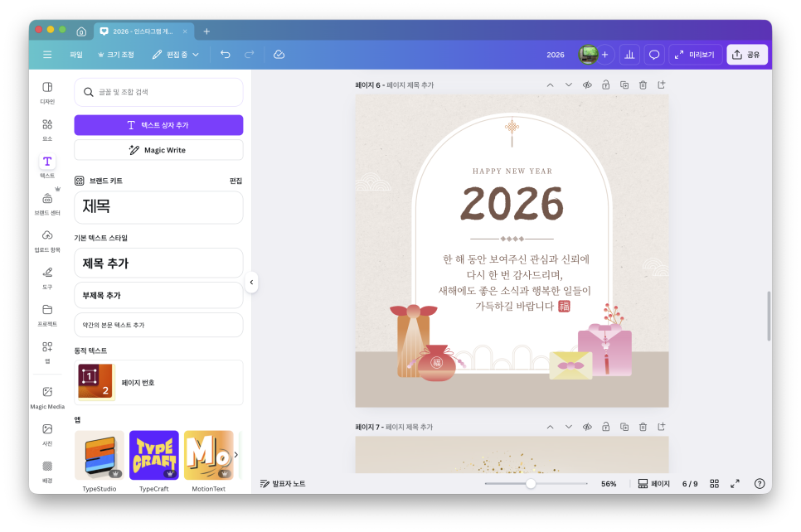The width and height of the screenshot is (801, 532).
Task: Add a text box with 텍스트 상자 추가
Action: click(x=158, y=125)
